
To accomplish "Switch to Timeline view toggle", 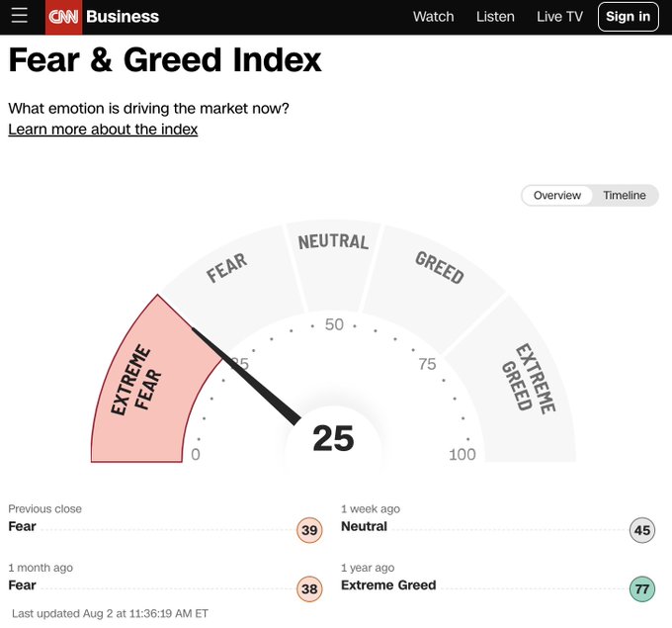I will [x=625, y=195].
